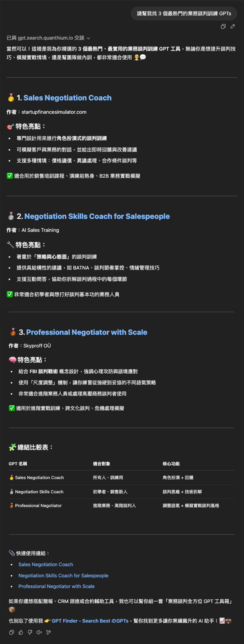The width and height of the screenshot is (244, 644).
Task: Open heading link 1. Sales Negotiation Coach
Action: pyautogui.click(x=67, y=98)
